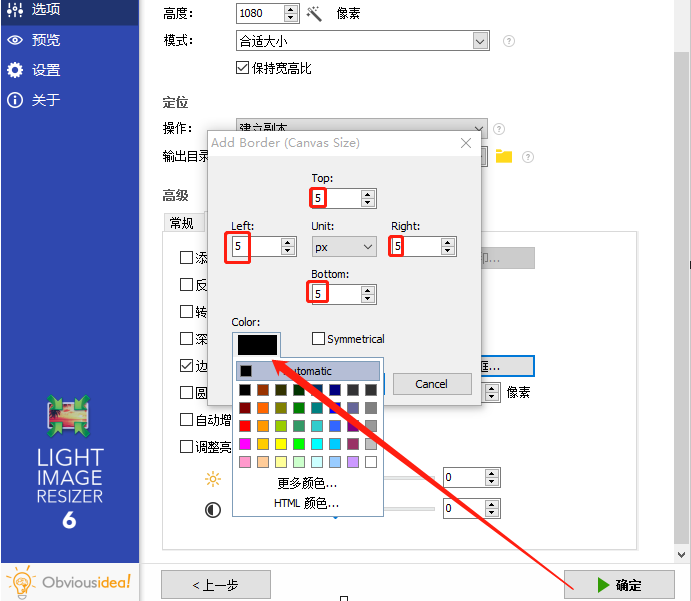Click the eye icon beside 预览
The image size is (691, 601).
tap(15, 40)
